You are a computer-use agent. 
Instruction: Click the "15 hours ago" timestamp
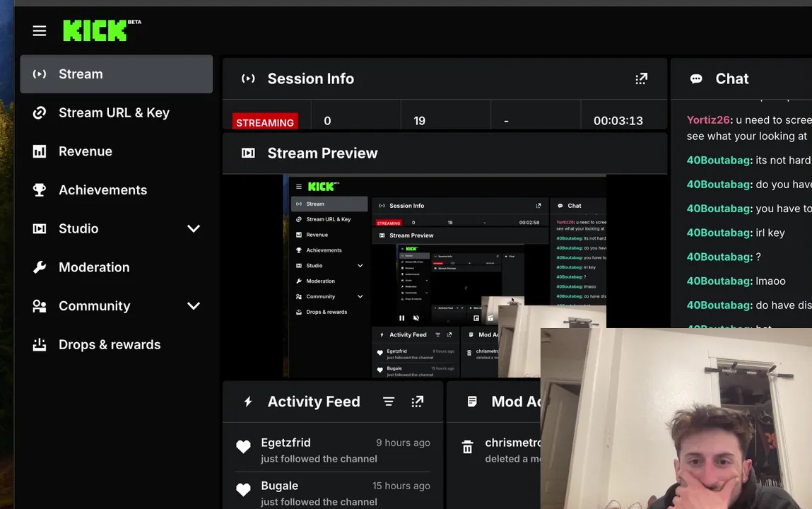(x=401, y=486)
